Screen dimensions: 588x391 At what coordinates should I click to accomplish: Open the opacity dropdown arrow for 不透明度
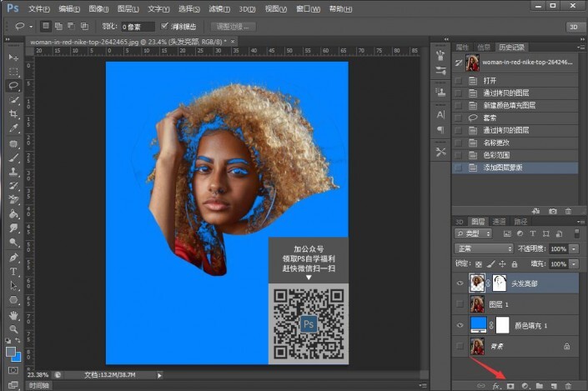pos(575,248)
